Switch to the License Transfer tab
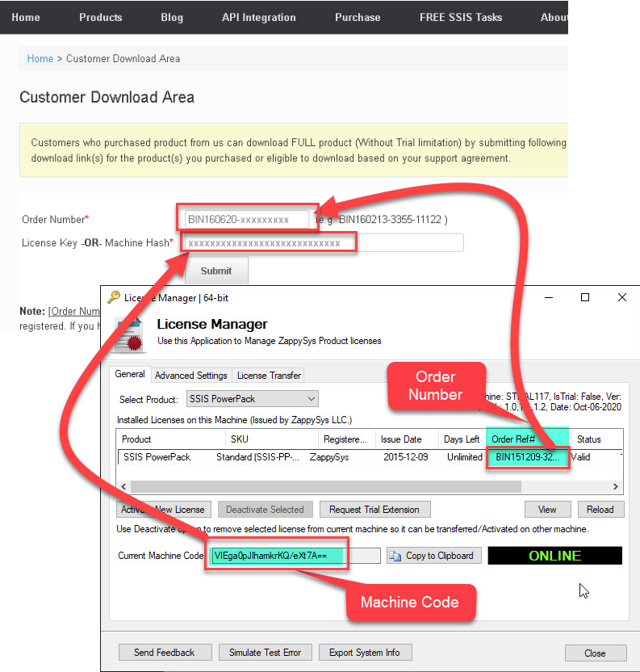This screenshot has height=672, width=640. pos(269,376)
